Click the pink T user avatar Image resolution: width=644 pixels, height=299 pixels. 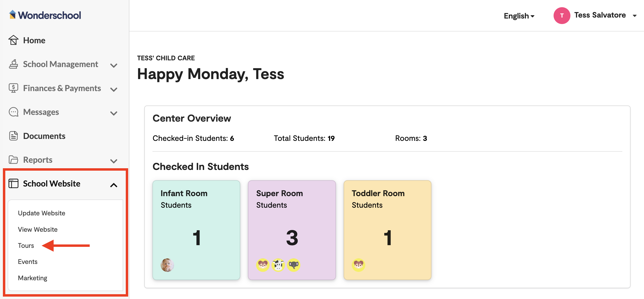coord(562,15)
